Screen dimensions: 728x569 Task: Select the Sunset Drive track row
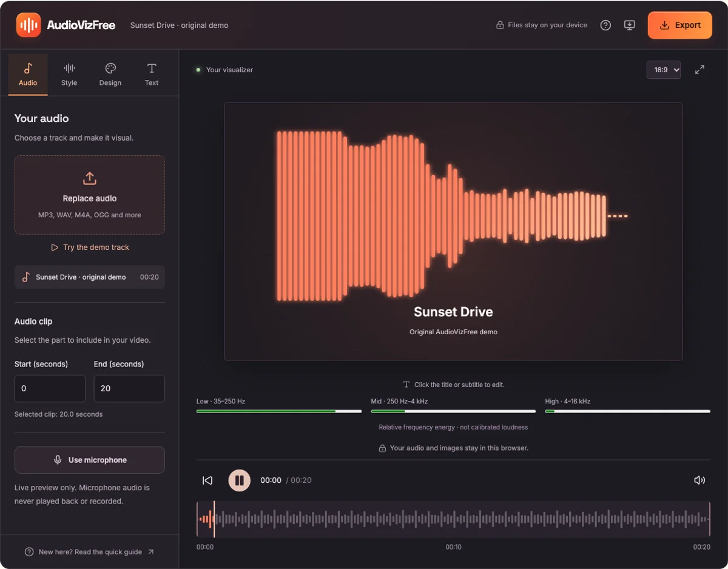(x=90, y=277)
